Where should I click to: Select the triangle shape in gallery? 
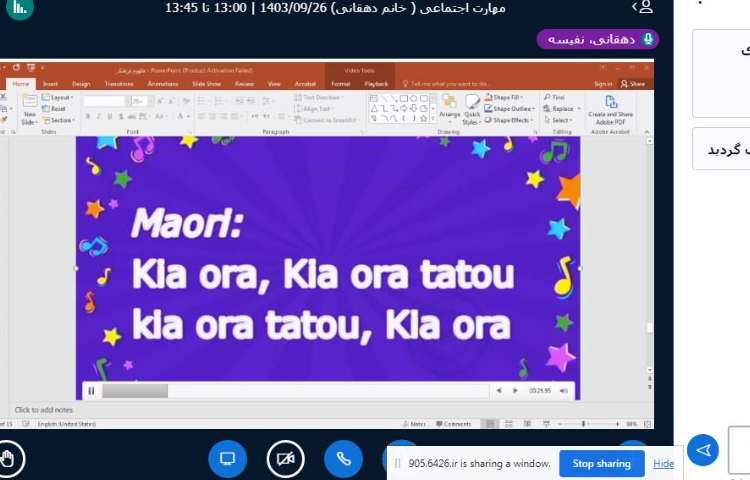click(x=374, y=108)
